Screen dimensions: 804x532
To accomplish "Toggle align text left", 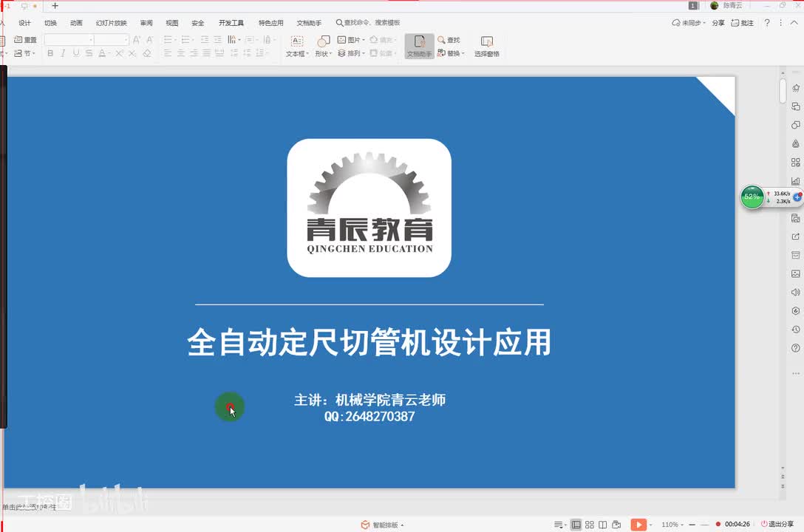I will coord(168,53).
